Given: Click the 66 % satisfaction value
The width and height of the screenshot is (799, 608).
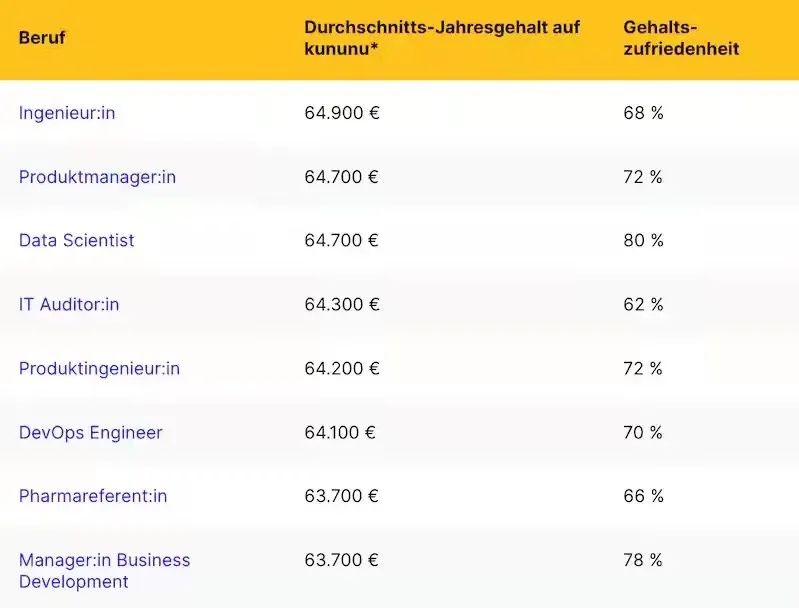Looking at the screenshot, I should tap(643, 496).
